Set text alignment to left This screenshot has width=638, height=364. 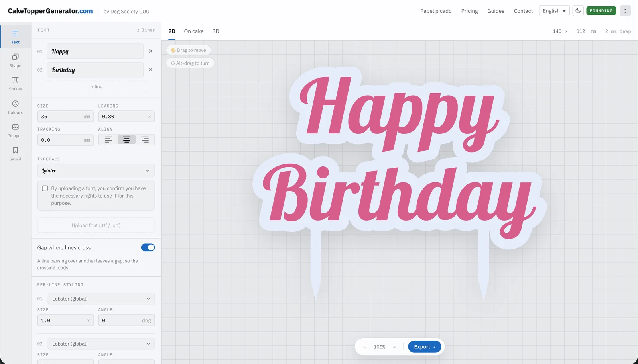point(108,139)
